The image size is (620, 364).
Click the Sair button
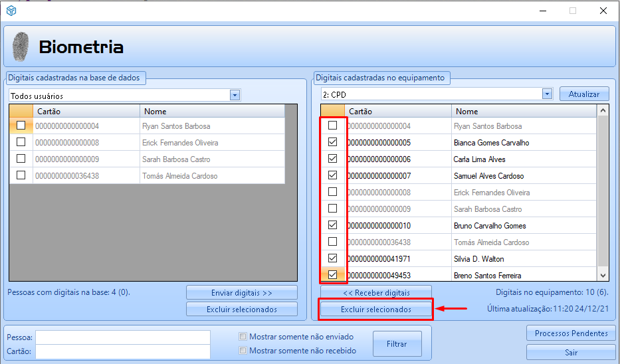coord(571,352)
